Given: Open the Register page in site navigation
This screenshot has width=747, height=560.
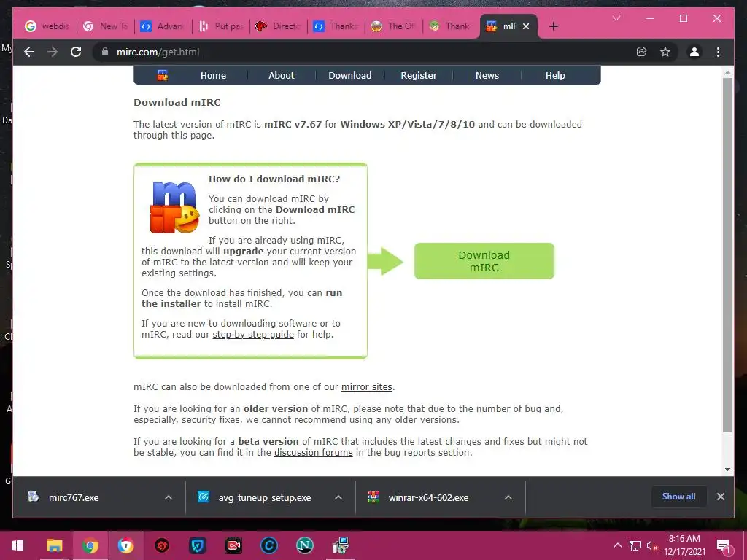Looking at the screenshot, I should [x=418, y=75].
